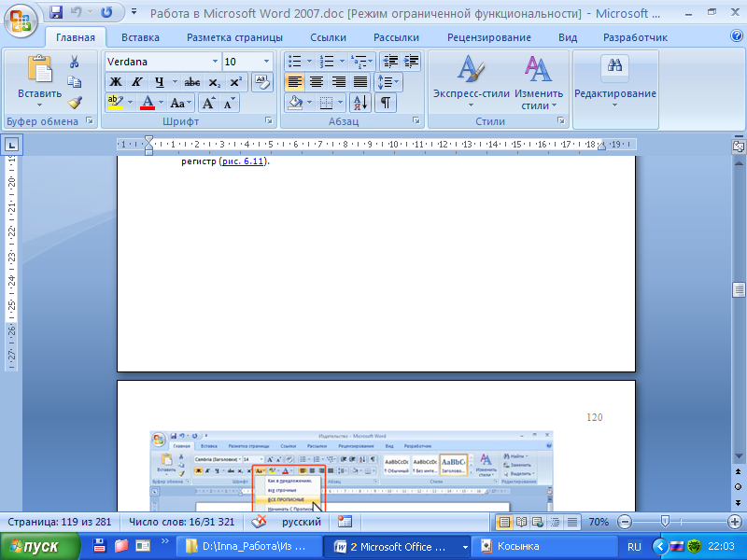This screenshot has width=747, height=560.
Task: Open Font dialog launcher
Action: pyautogui.click(x=269, y=121)
